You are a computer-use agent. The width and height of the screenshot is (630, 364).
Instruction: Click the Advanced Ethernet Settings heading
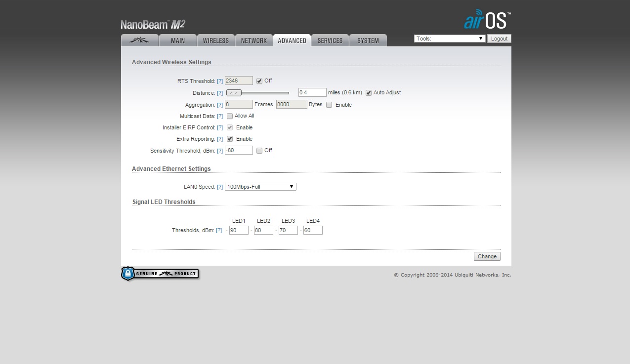point(171,169)
